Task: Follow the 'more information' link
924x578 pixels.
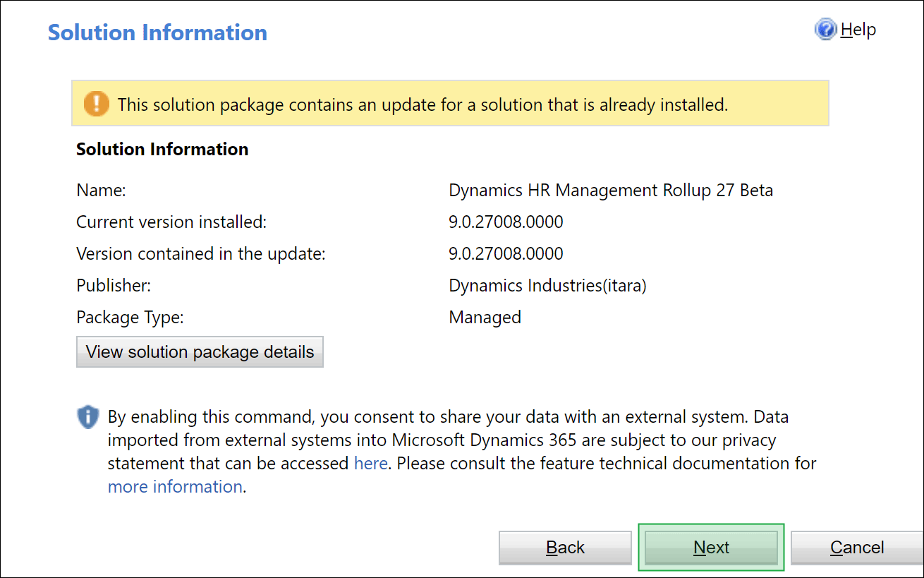Action: point(175,486)
